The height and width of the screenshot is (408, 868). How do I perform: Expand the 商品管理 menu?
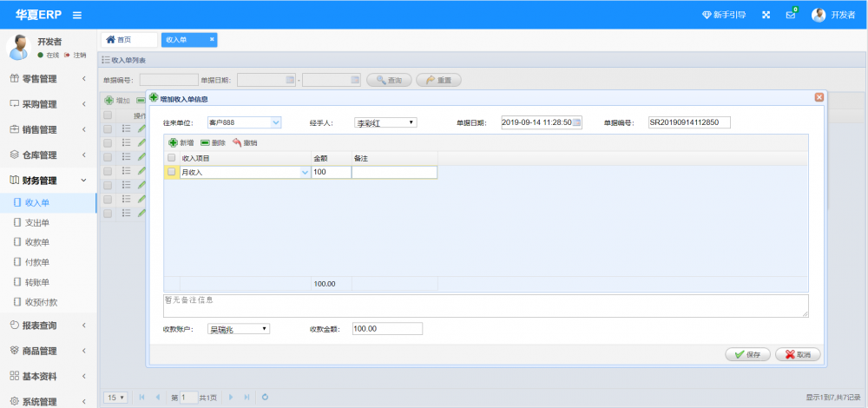tap(48, 351)
